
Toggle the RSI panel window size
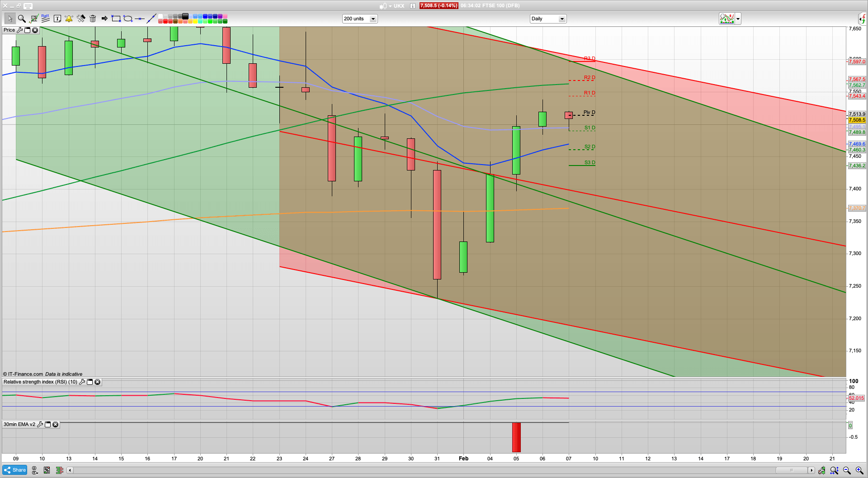tap(90, 382)
